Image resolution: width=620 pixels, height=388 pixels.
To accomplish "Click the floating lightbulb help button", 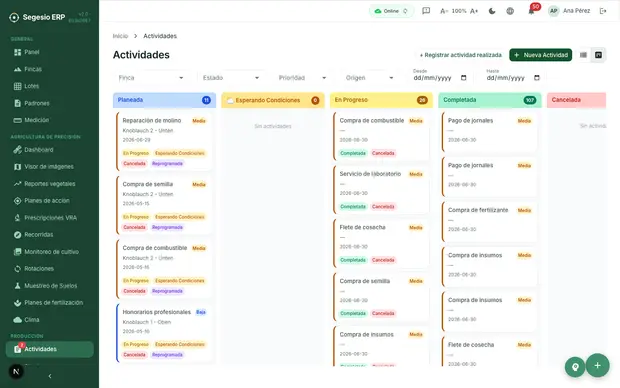I will click(575, 367).
